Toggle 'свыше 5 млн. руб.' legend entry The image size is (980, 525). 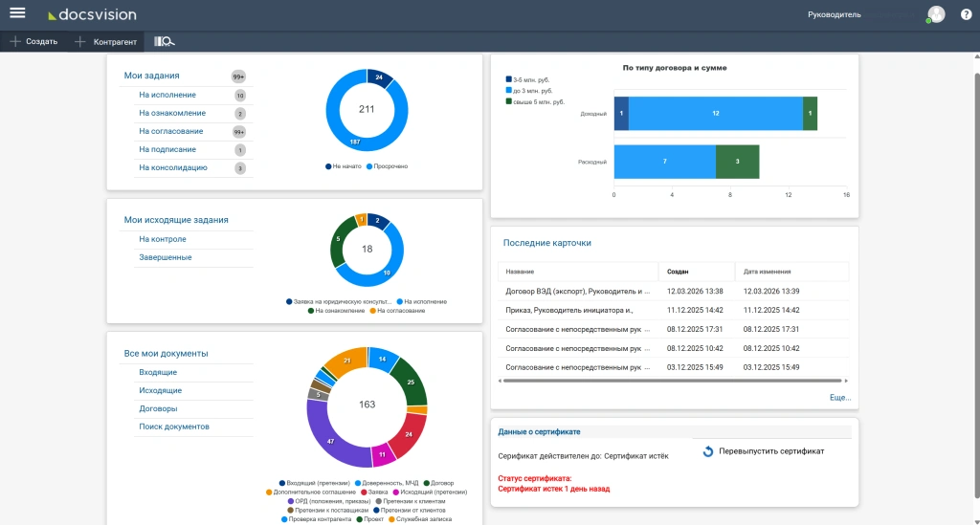(x=534, y=101)
